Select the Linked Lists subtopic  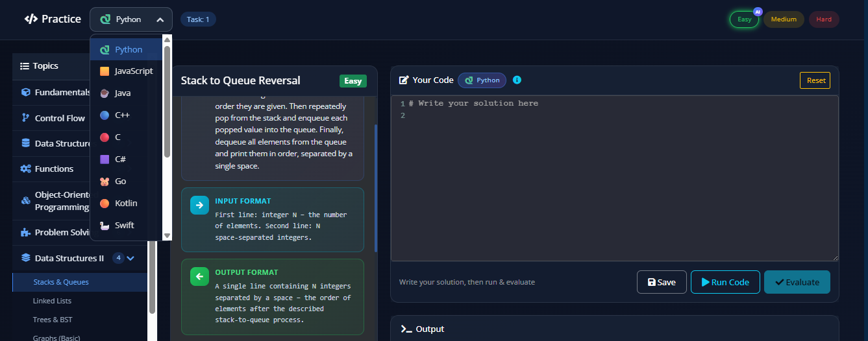pos(80,301)
